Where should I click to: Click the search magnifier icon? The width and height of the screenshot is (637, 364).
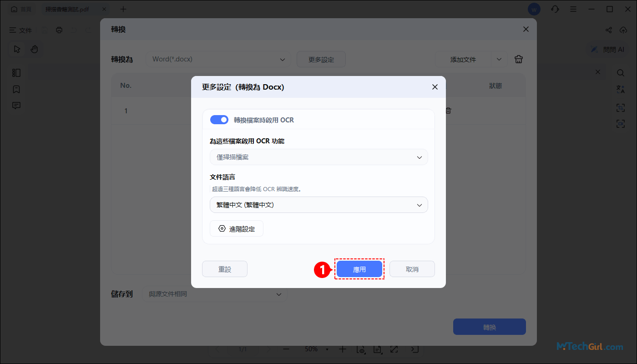click(x=621, y=73)
